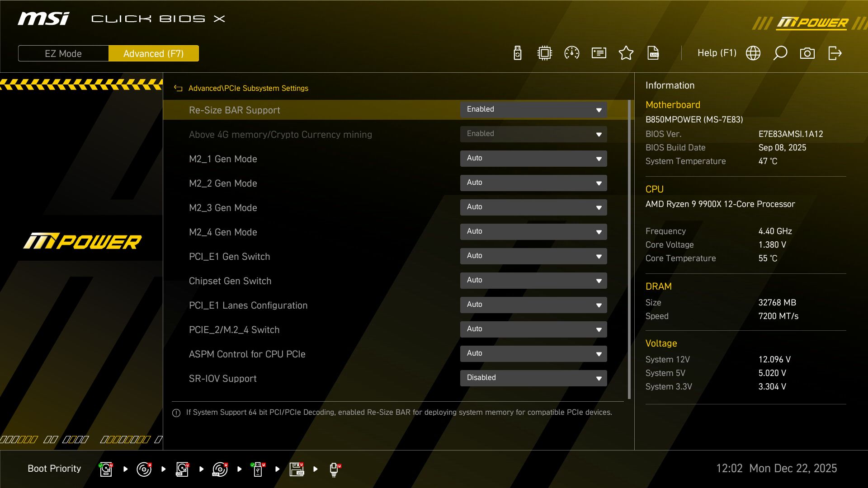Screen dimensions: 868x488
Task: Open the M-Flash USB update icon
Action: [518, 53]
